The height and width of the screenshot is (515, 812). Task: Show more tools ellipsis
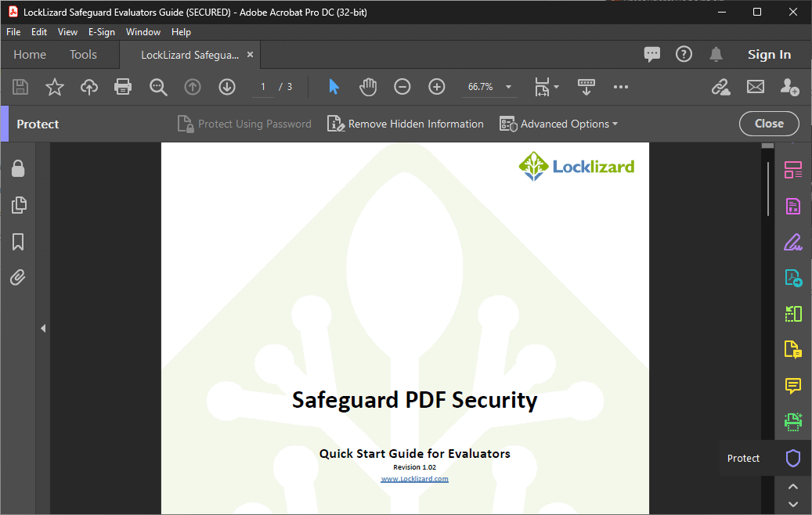(620, 87)
